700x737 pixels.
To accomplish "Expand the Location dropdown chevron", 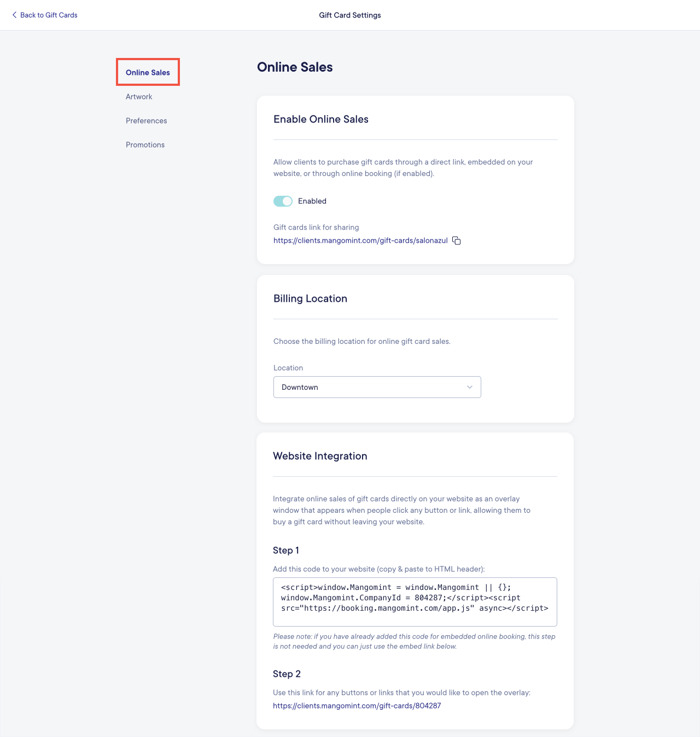I will tap(470, 387).
